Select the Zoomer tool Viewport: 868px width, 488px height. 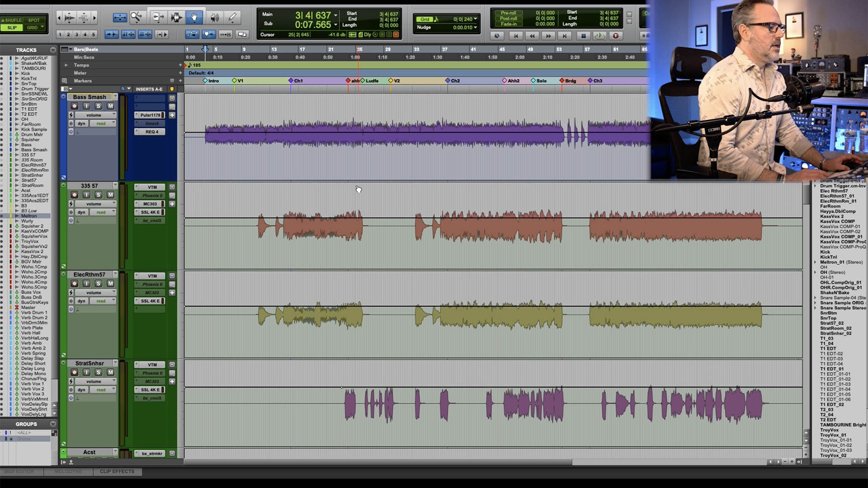[x=136, y=18]
